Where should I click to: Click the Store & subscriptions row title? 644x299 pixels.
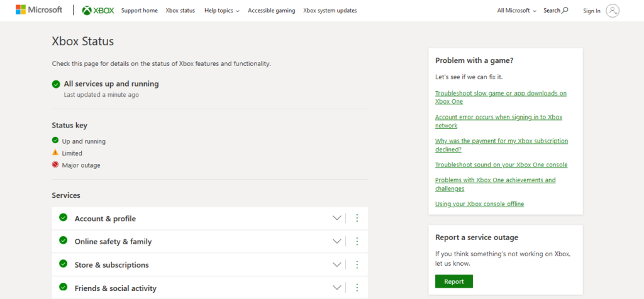point(112,265)
